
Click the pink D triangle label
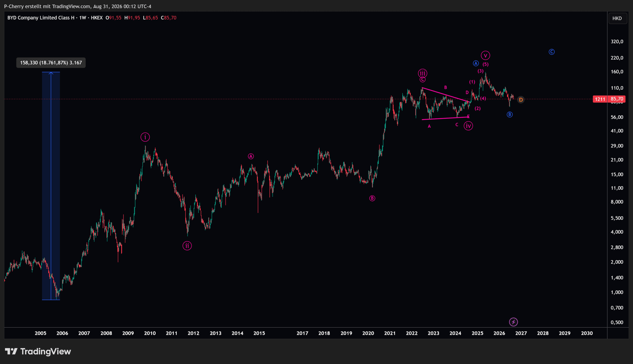(x=467, y=92)
